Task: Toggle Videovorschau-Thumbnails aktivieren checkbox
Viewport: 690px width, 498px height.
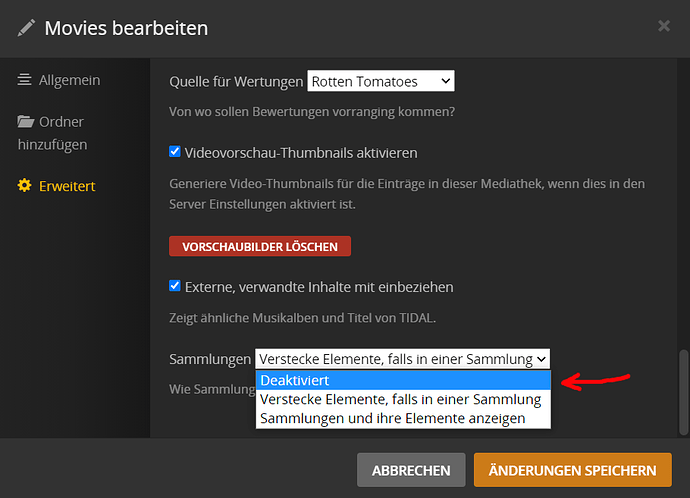Action: point(175,152)
